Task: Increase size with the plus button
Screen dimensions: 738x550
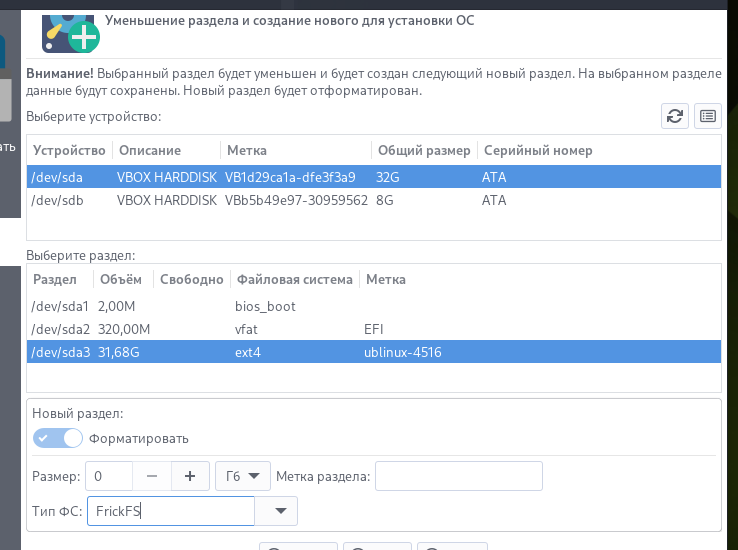Action: [190, 476]
